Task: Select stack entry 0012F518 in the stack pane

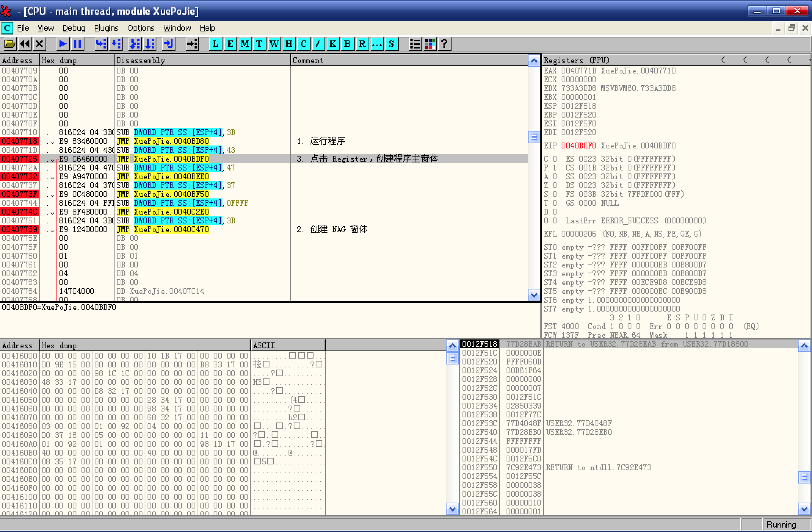Action: (479, 344)
